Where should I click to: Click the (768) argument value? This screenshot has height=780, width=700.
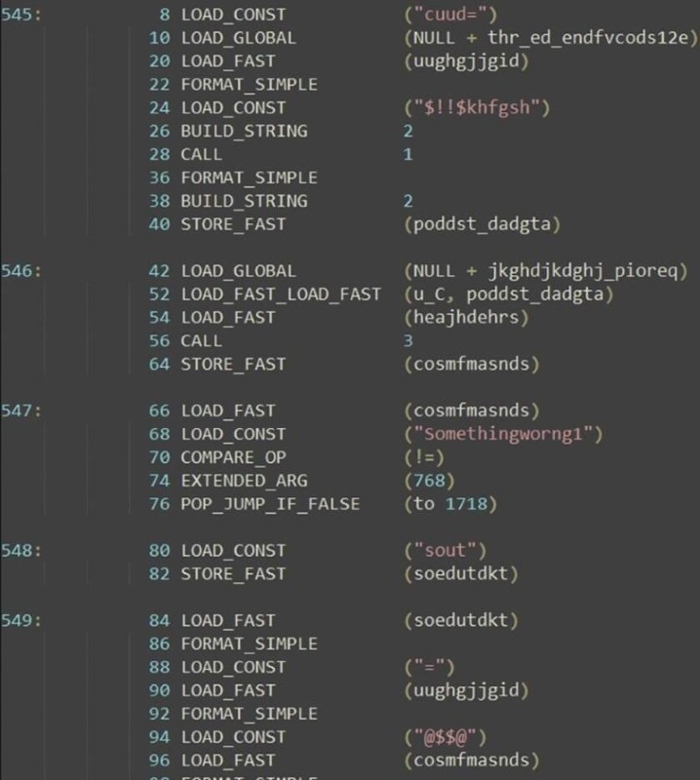[x=426, y=481]
